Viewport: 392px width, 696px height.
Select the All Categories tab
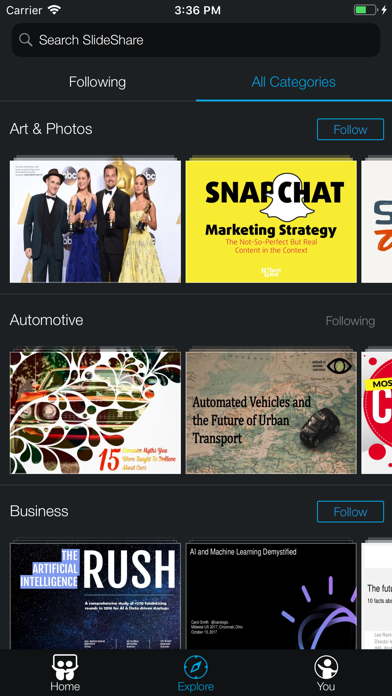pos(293,82)
